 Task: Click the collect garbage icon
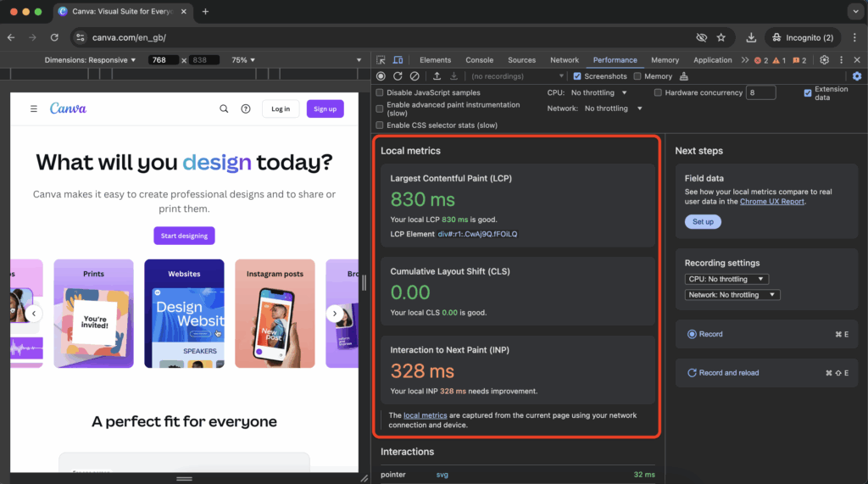point(684,76)
